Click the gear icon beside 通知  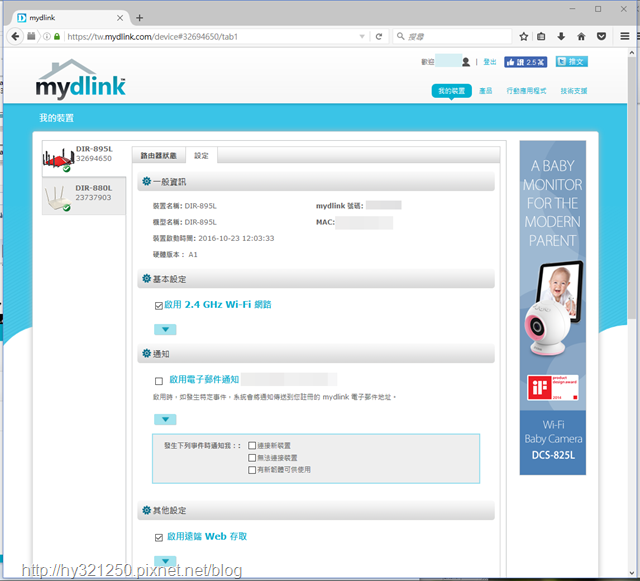(147, 353)
